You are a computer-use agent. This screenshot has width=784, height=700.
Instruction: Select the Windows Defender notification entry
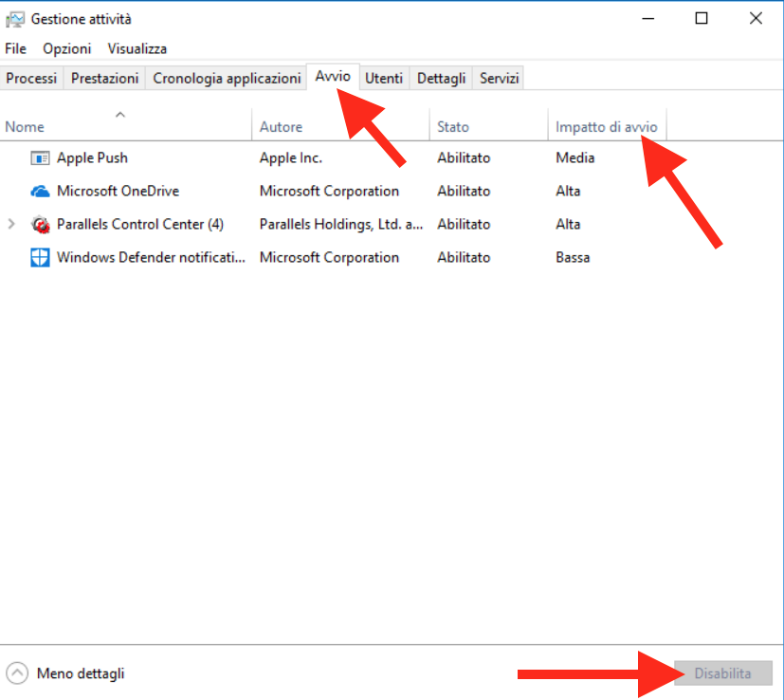151,258
